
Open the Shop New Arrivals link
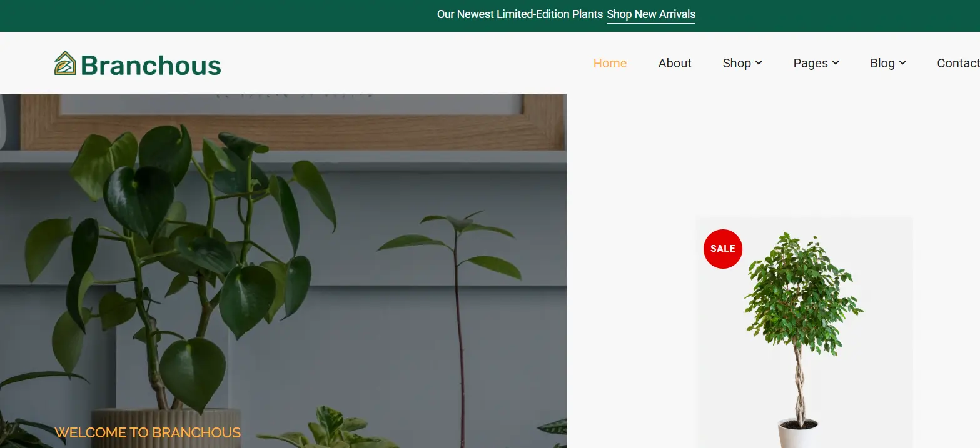(x=651, y=14)
